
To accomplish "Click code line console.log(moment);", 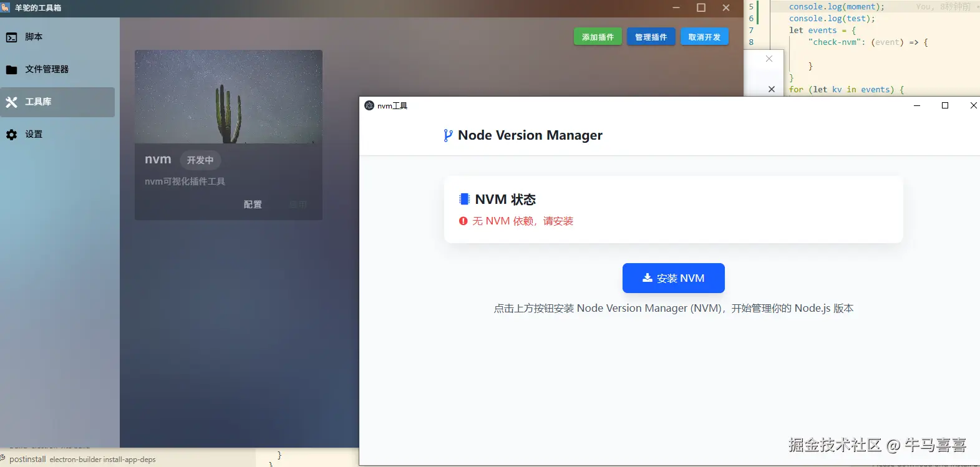I will 837,6.
